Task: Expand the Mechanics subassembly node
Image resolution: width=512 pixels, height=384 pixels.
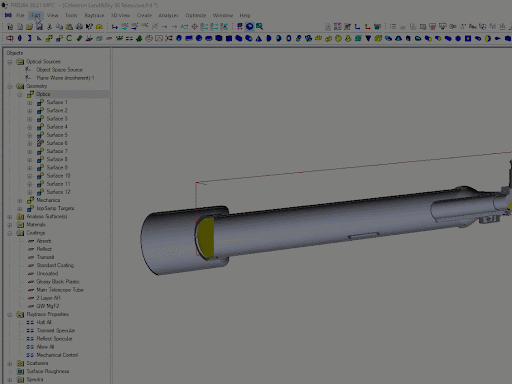Action: click(20, 200)
